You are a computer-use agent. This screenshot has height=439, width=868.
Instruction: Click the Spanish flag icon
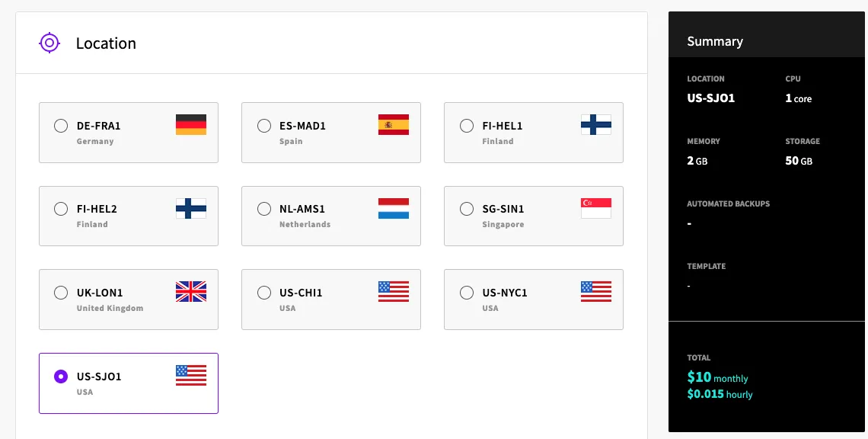[394, 125]
